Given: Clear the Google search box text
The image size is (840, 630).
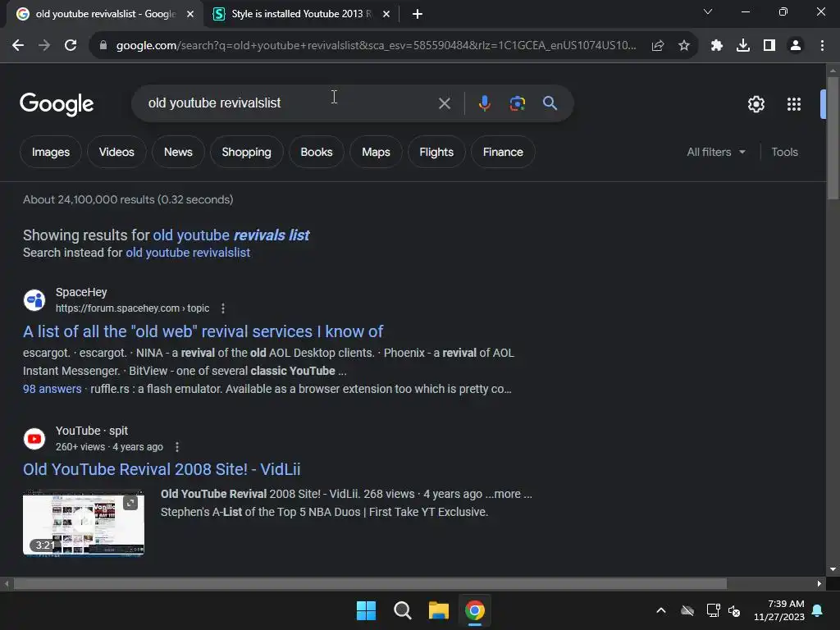Looking at the screenshot, I should pyautogui.click(x=445, y=103).
